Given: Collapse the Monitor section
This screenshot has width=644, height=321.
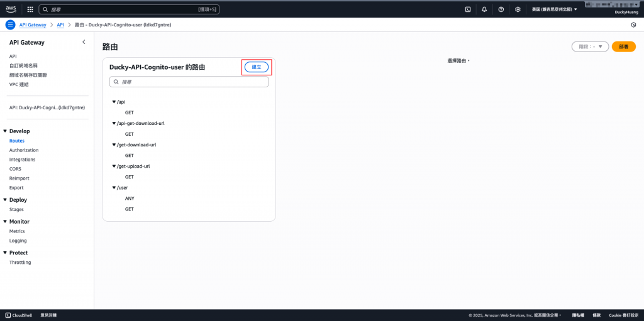Looking at the screenshot, I should (x=5, y=222).
